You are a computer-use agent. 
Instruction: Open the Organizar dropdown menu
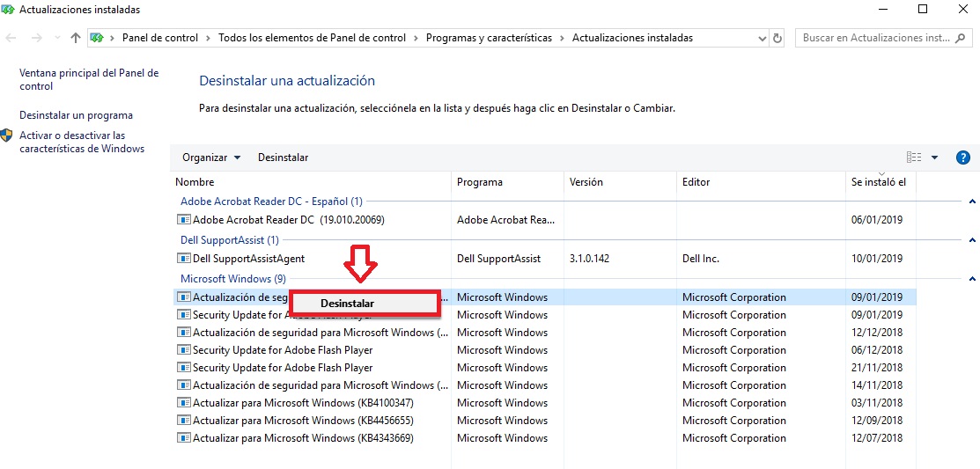(211, 158)
